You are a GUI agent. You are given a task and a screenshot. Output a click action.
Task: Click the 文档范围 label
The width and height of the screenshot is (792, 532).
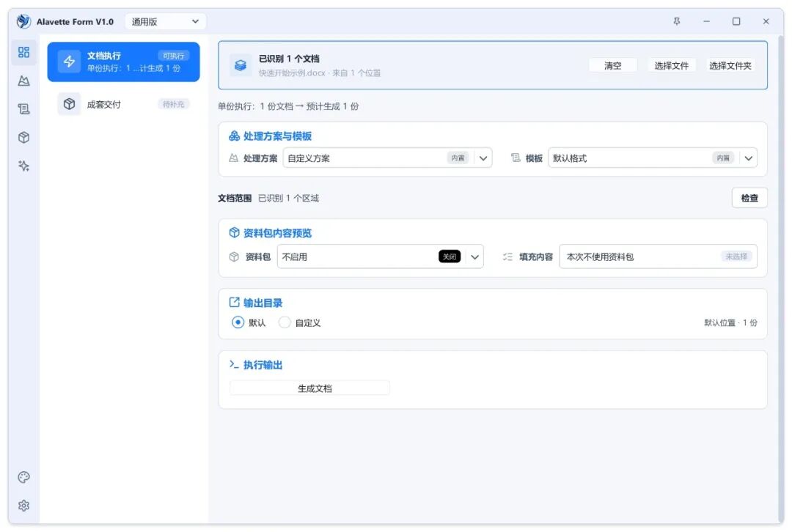tap(235, 198)
